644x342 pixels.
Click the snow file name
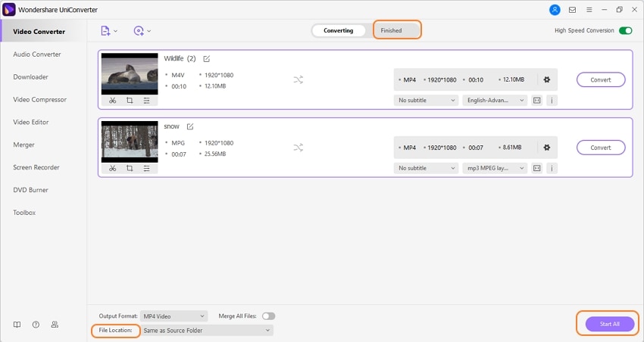(172, 126)
